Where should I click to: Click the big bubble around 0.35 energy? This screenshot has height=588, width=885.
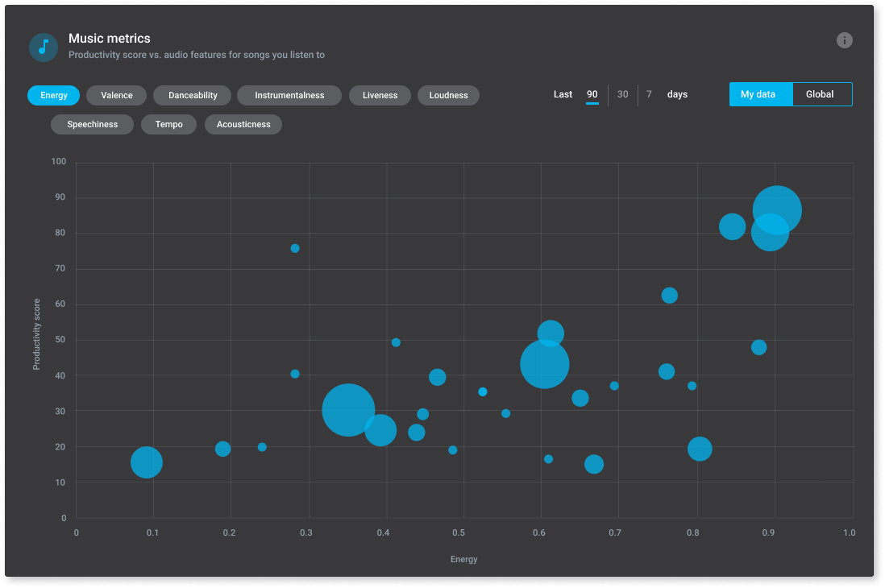click(x=347, y=412)
